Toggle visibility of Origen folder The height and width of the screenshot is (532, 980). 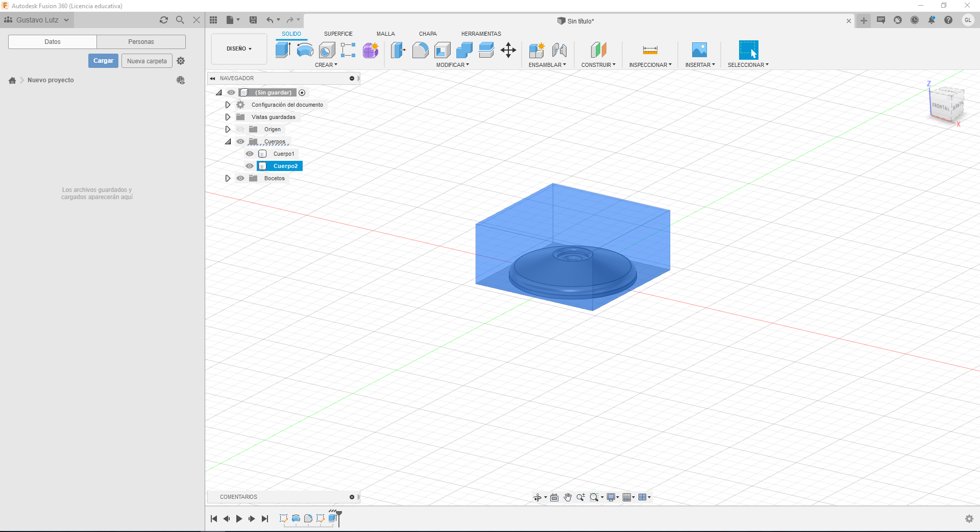(240, 129)
